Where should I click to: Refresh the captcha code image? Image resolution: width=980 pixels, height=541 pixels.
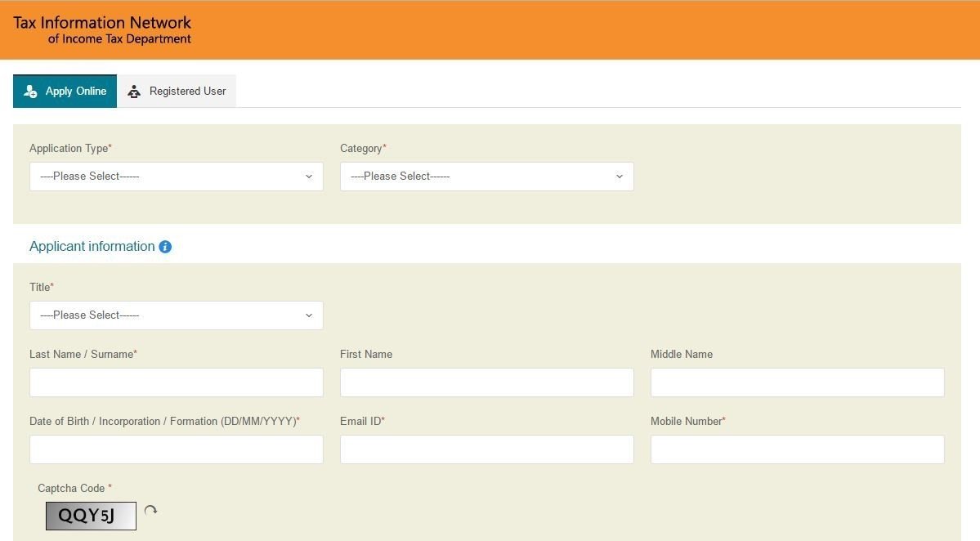[x=150, y=511]
